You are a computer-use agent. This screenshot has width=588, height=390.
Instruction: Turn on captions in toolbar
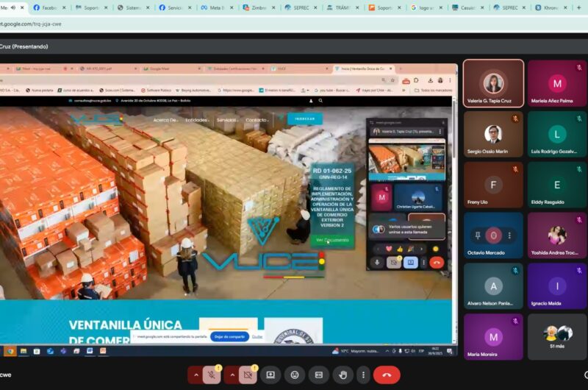[318, 375]
